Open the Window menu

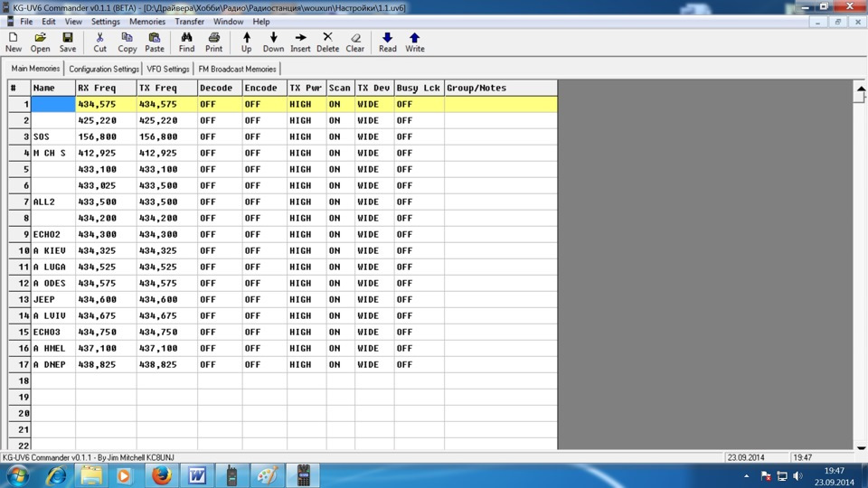228,22
